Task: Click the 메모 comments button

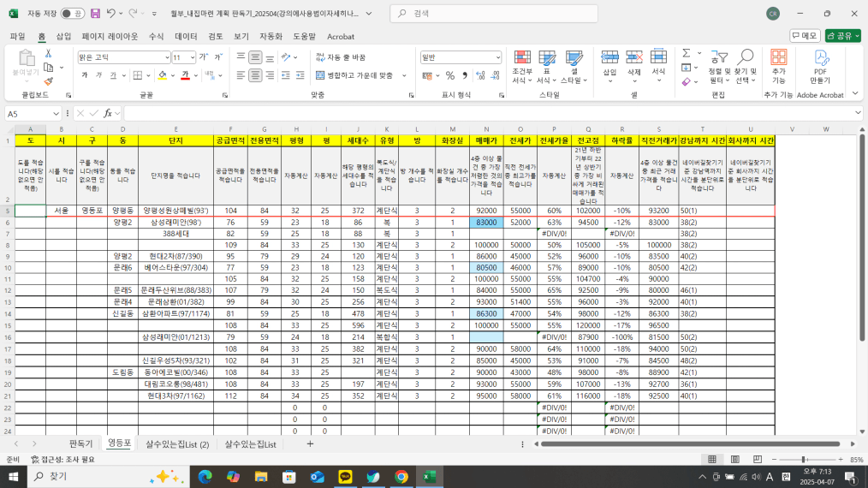Action: coord(805,35)
